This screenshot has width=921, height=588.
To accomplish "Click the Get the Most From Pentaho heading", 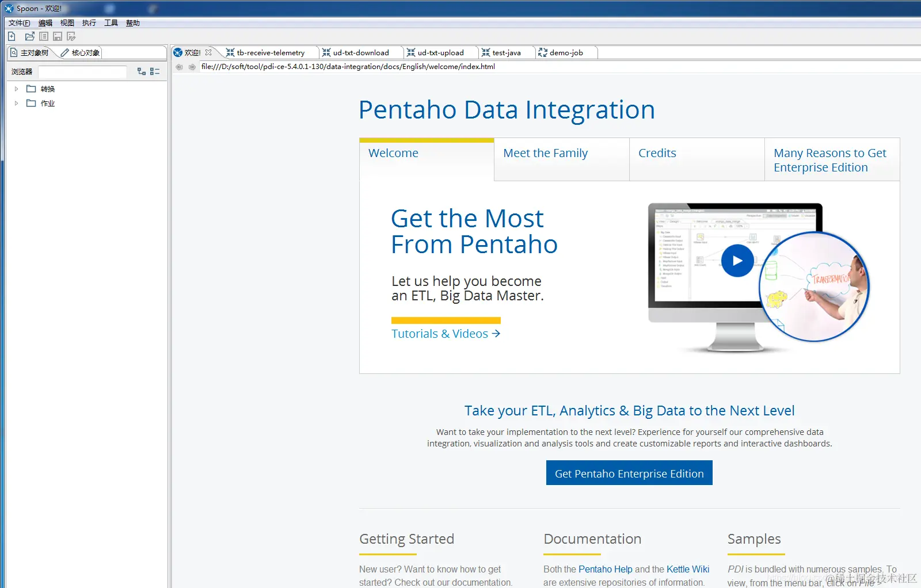I will point(474,231).
